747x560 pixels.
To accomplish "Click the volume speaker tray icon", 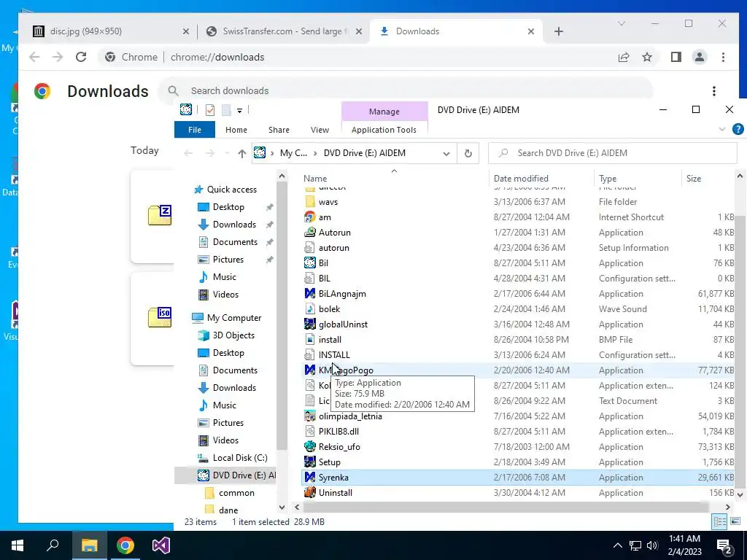I will pos(652,545).
